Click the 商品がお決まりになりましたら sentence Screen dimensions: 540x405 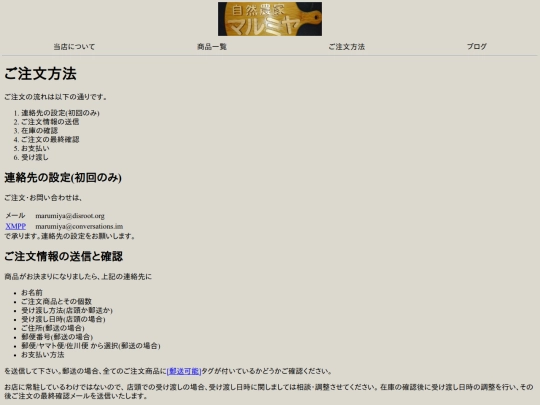point(78,277)
